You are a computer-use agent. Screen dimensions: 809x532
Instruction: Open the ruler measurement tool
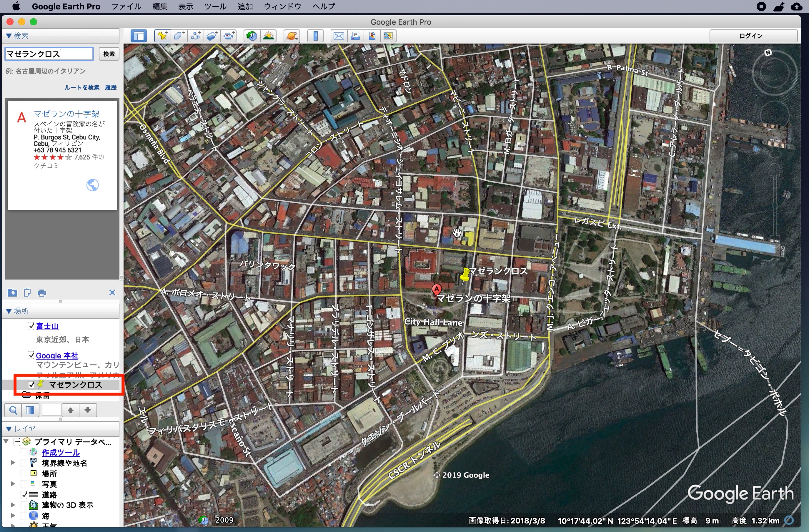pos(315,36)
